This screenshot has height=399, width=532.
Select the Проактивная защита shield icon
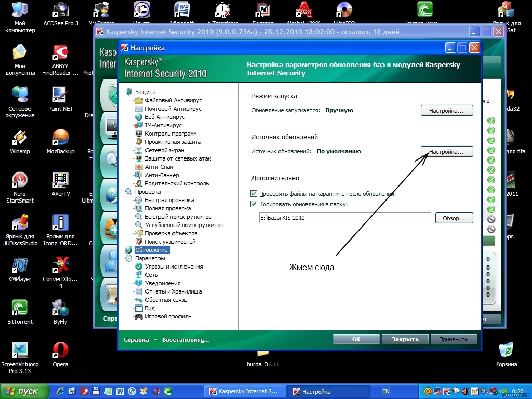click(138, 142)
